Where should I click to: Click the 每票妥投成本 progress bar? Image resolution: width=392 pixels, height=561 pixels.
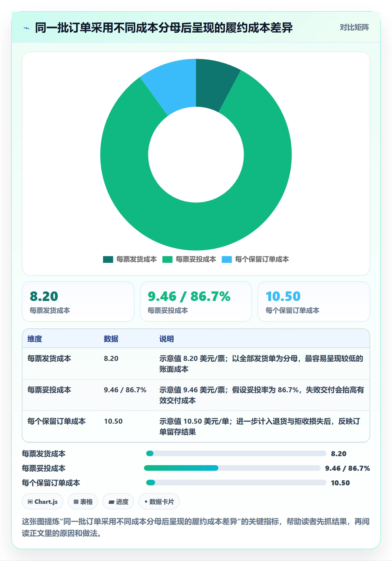232,468
